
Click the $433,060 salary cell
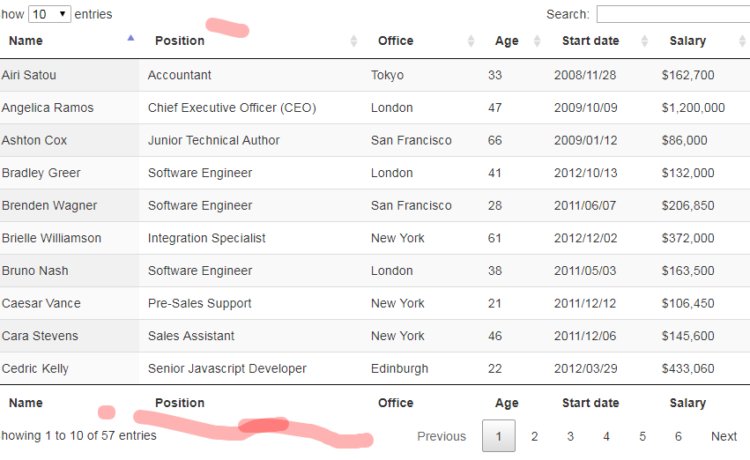[702, 368]
